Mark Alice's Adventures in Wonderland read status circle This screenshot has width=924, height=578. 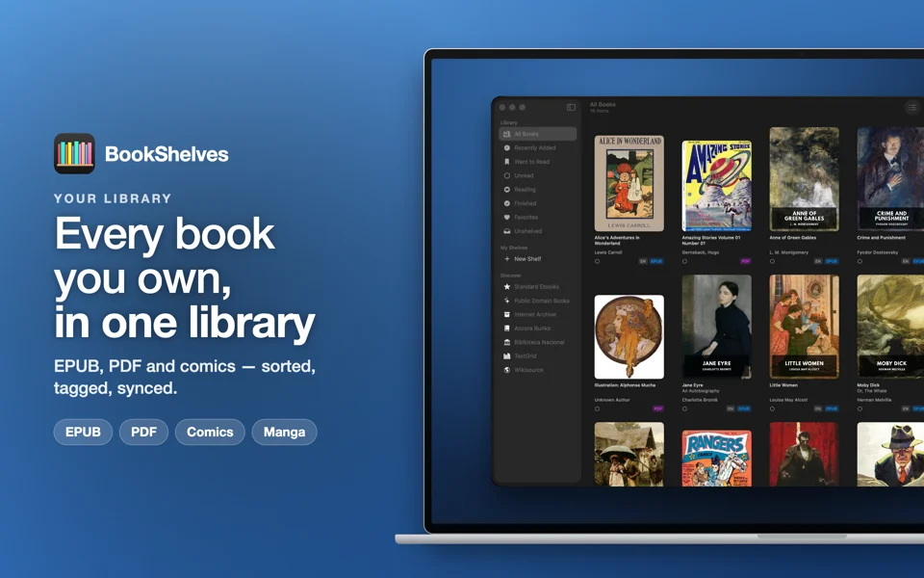597,261
